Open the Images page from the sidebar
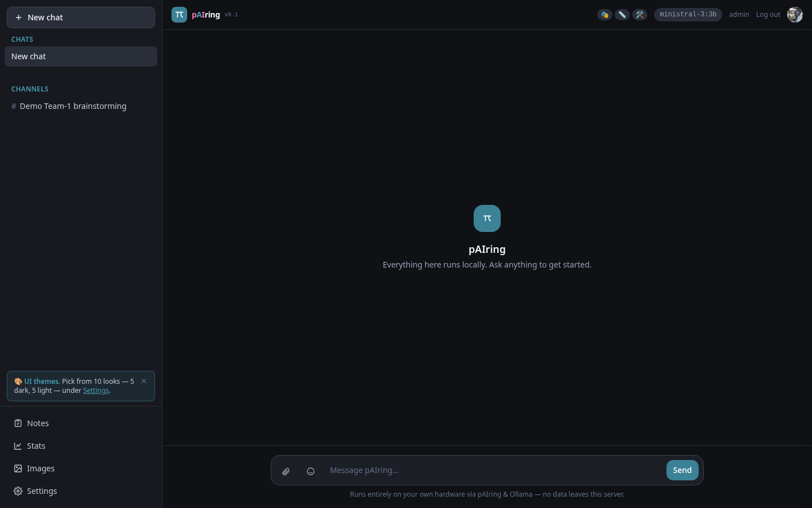This screenshot has width=812, height=508. click(x=81, y=468)
